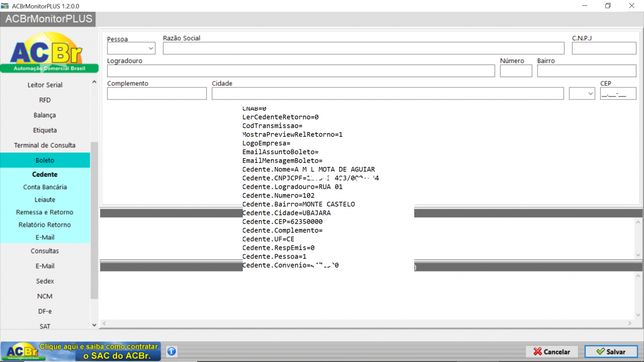Click the text Cedente.Bairro=MONTE CASTELO
Image resolution: width=644 pixels, height=362 pixels.
(x=299, y=204)
